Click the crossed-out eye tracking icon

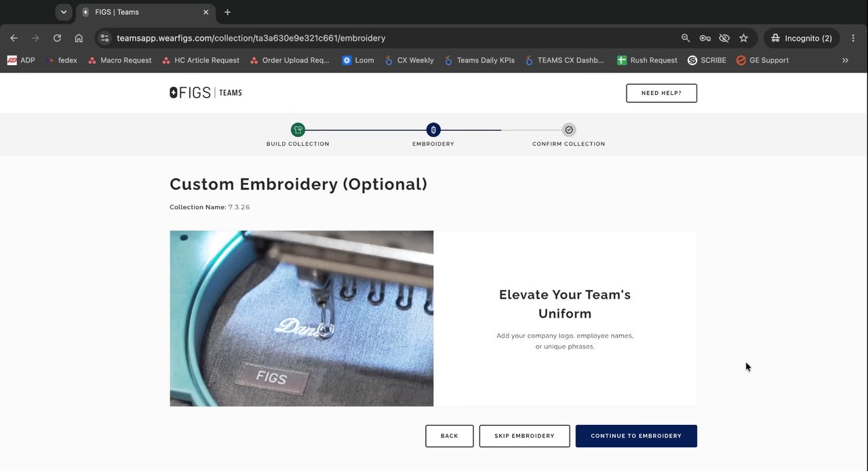coord(724,39)
